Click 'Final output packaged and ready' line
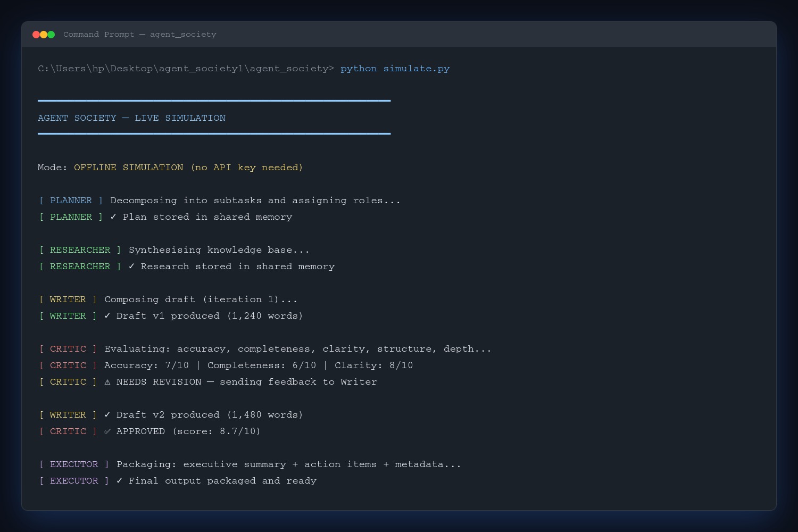This screenshot has height=532, width=798. pyautogui.click(x=223, y=481)
